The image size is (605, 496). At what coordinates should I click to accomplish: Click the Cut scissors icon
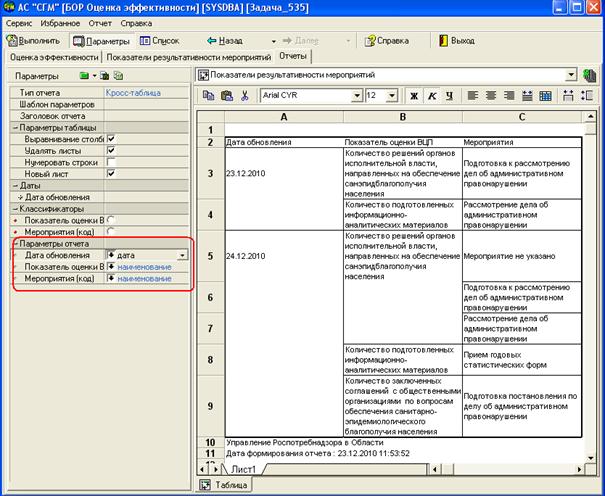click(244, 96)
